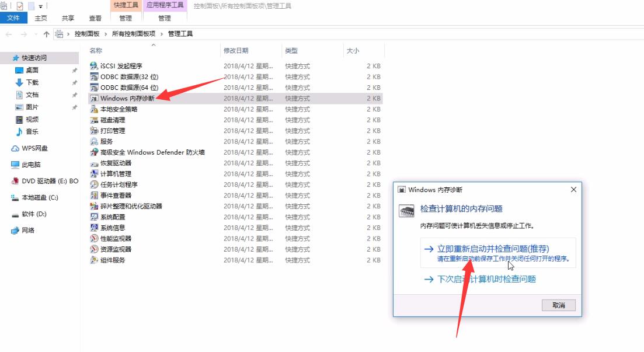
Task: Click Windows 内存诊断 file icon in list
Action: [94, 98]
